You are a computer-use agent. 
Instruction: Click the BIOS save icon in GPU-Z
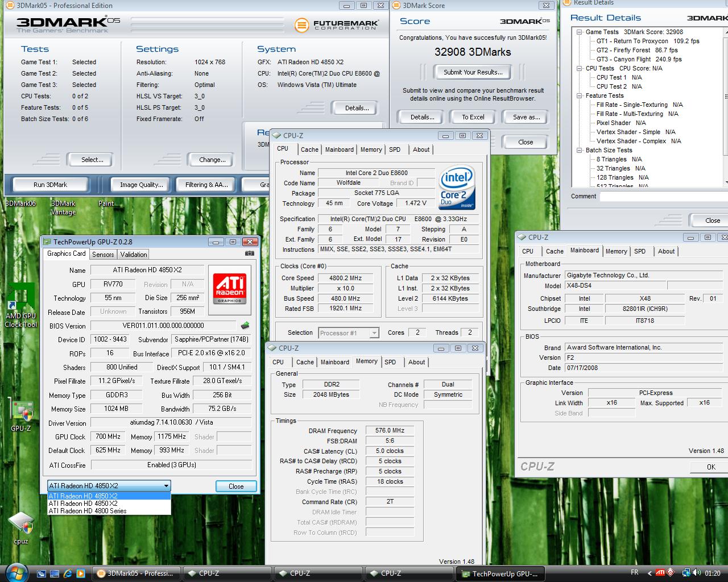pos(245,326)
